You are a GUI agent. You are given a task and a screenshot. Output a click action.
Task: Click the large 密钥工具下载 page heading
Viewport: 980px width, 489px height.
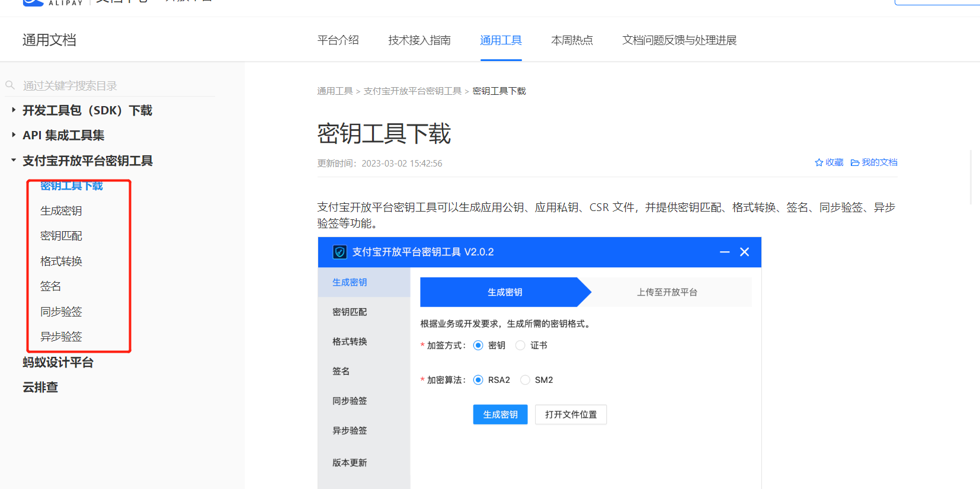coord(384,133)
